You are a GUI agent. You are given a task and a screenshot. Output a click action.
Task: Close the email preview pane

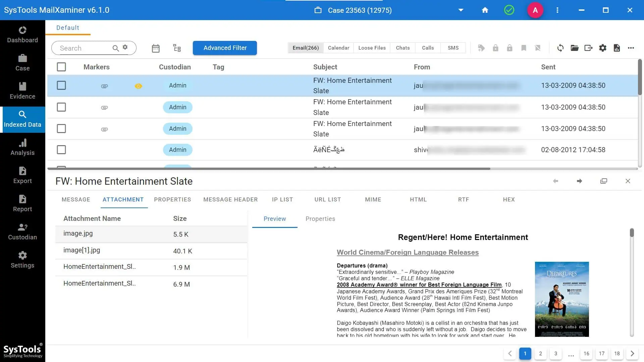tap(628, 181)
